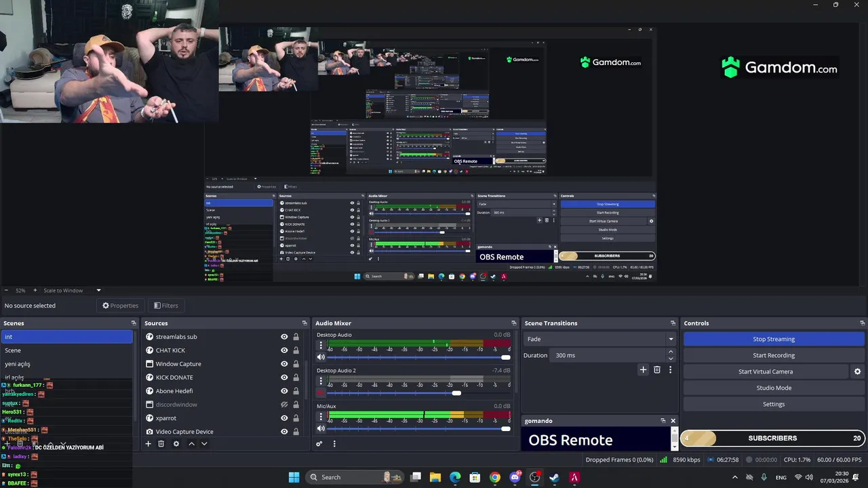The image size is (868, 488).
Task: Open transition properties via the three-dot icon
Action: 670,369
